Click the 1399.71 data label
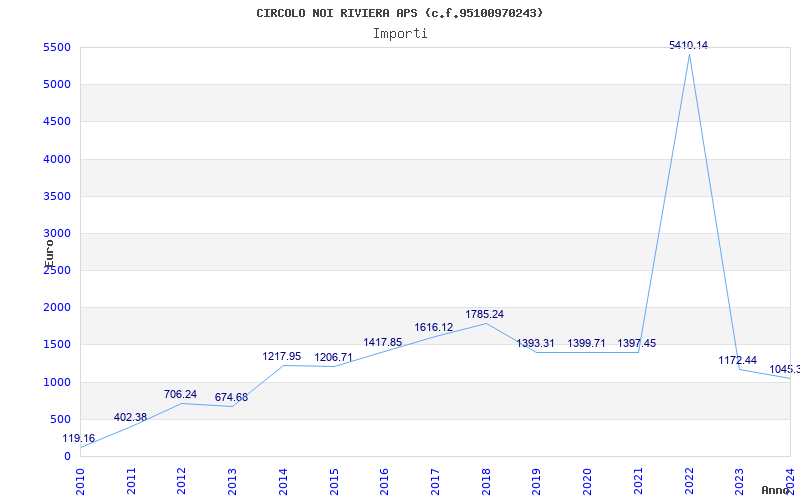The width and height of the screenshot is (800, 500). coord(586,343)
